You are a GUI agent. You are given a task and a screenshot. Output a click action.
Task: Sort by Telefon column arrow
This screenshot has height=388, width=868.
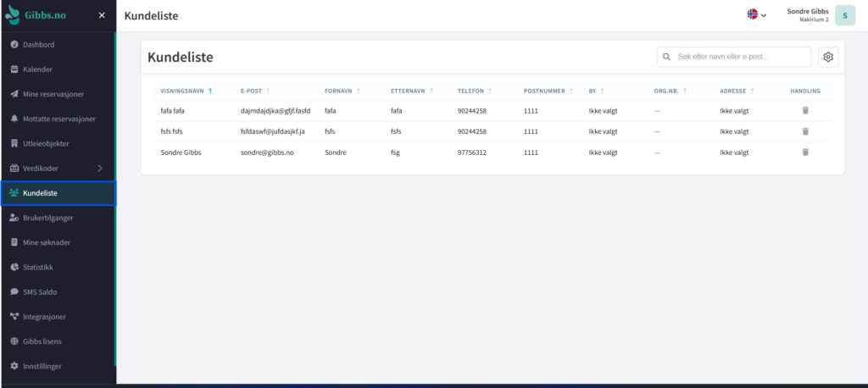point(490,91)
